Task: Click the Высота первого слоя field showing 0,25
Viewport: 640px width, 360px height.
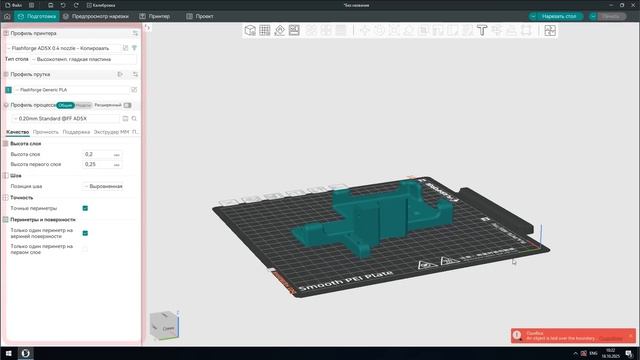Action: [102, 164]
